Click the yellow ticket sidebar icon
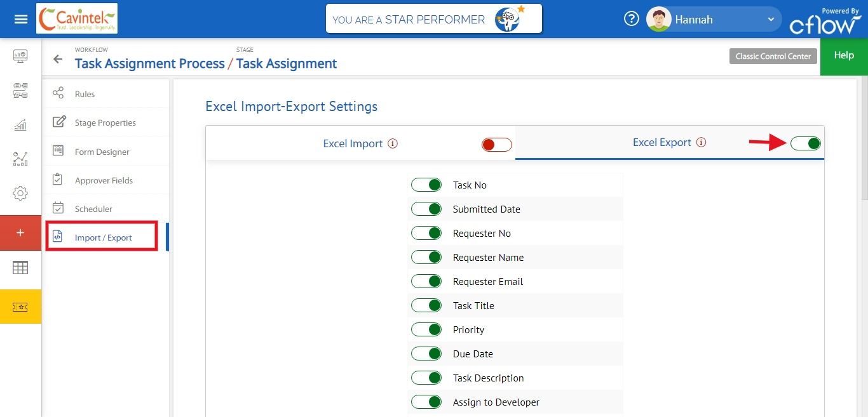This screenshot has height=417, width=868. coord(20,307)
